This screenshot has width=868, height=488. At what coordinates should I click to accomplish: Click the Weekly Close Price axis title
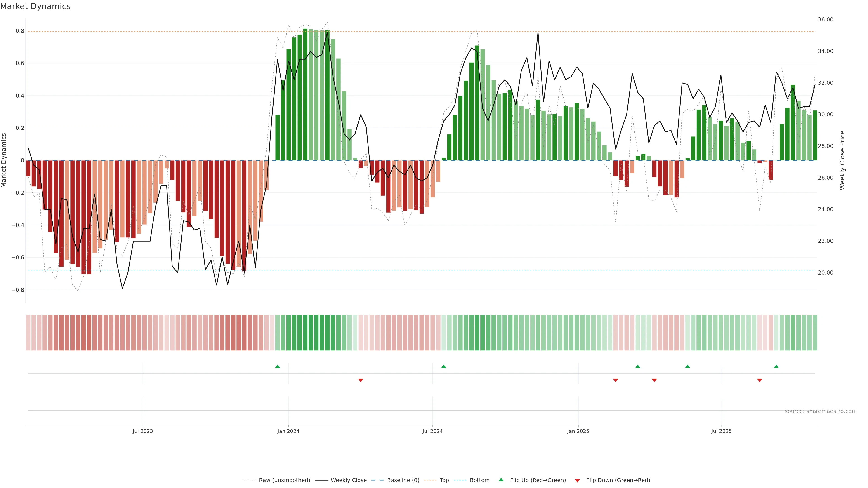pyautogui.click(x=842, y=160)
